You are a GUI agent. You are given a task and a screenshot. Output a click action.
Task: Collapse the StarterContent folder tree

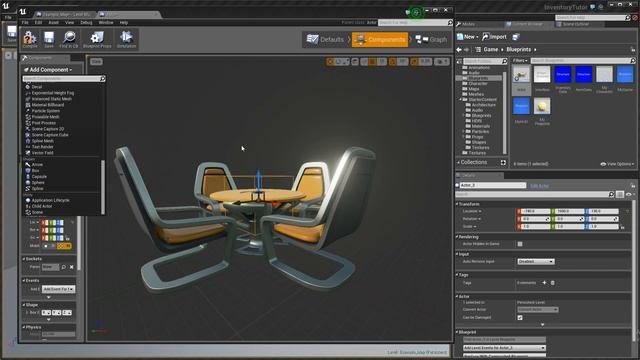click(461, 99)
